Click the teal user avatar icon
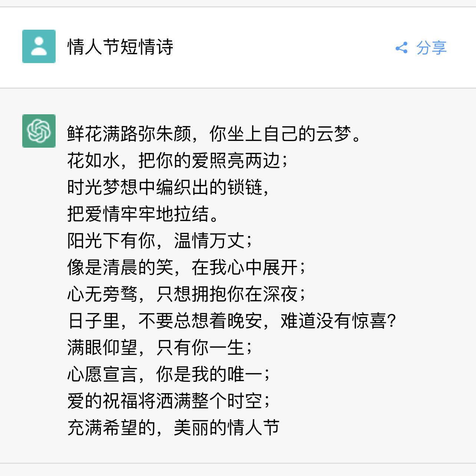476x476 pixels. pos(39,46)
